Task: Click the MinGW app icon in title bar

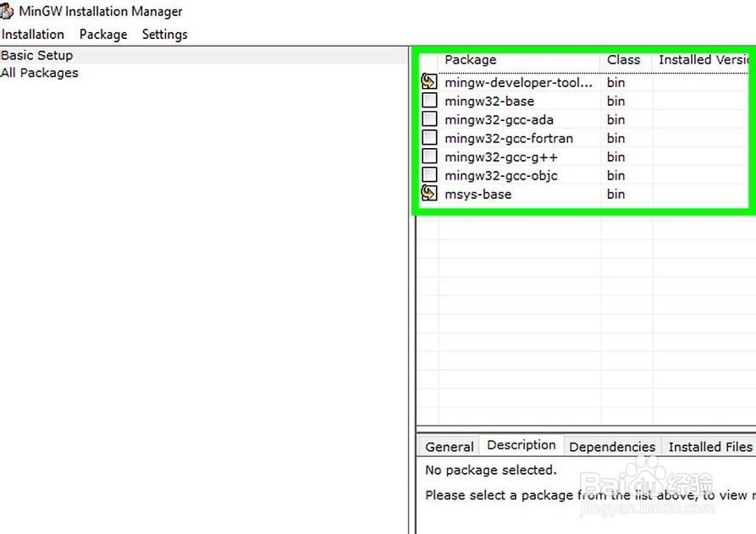Action: coord(6,11)
